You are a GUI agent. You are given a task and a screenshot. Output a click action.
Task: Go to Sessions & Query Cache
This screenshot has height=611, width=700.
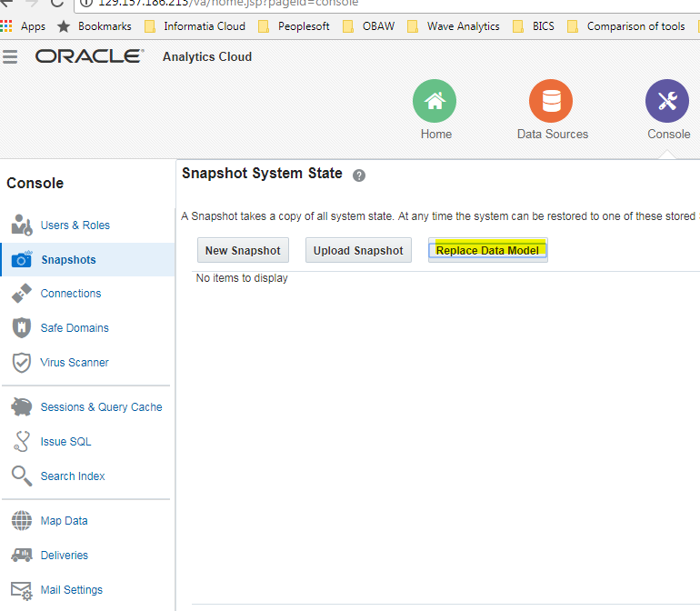point(101,407)
